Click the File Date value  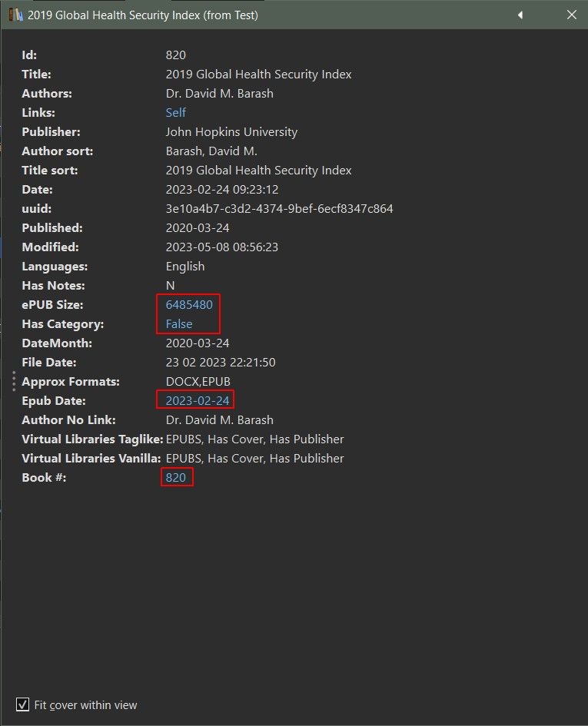click(221, 363)
